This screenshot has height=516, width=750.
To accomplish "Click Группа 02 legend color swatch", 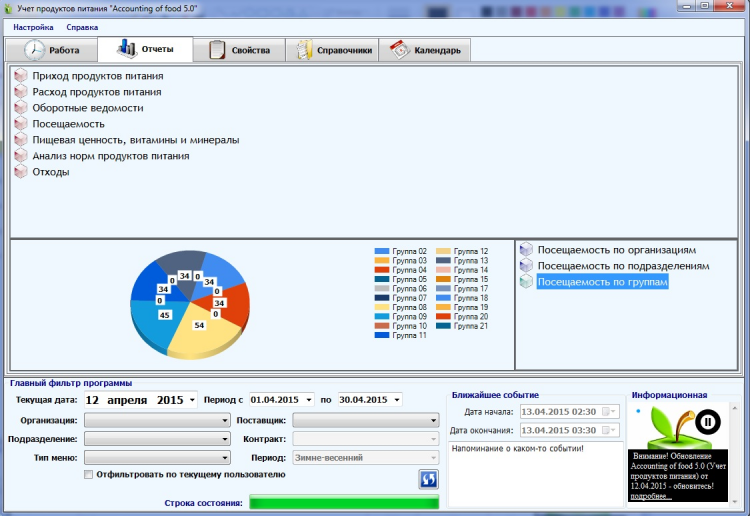I will coord(382,251).
